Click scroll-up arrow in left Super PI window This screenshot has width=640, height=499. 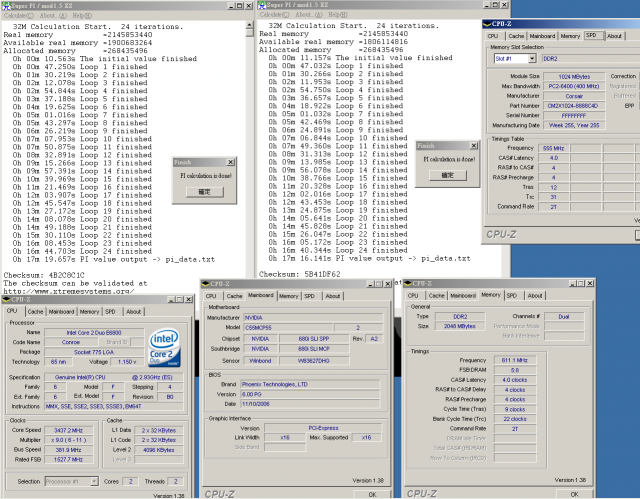tap(250, 25)
